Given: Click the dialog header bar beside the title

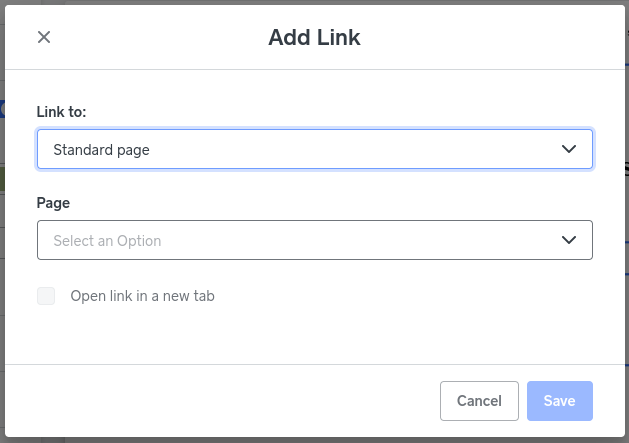Looking at the screenshot, I should [x=480, y=38].
